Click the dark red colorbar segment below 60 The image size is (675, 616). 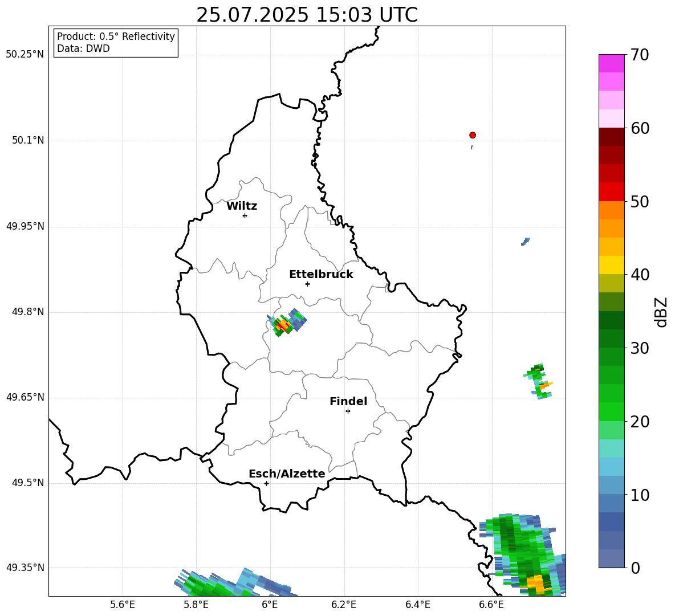coord(611,137)
